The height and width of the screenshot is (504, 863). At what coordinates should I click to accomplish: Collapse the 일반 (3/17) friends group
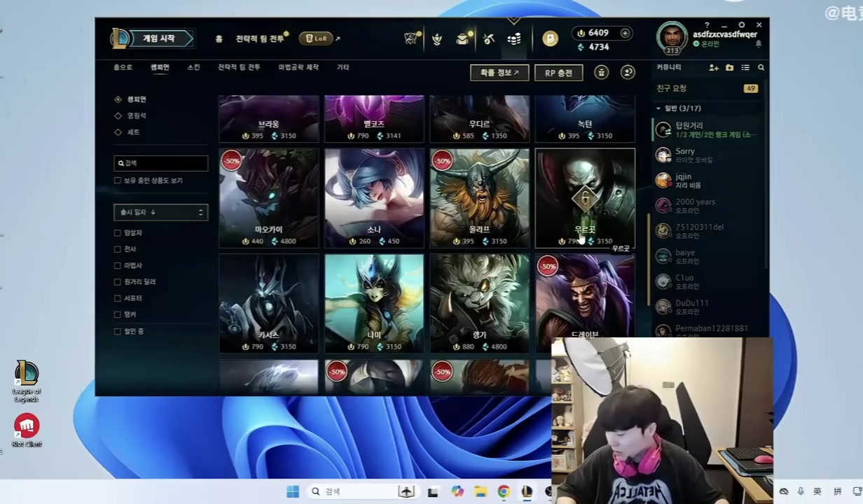658,108
